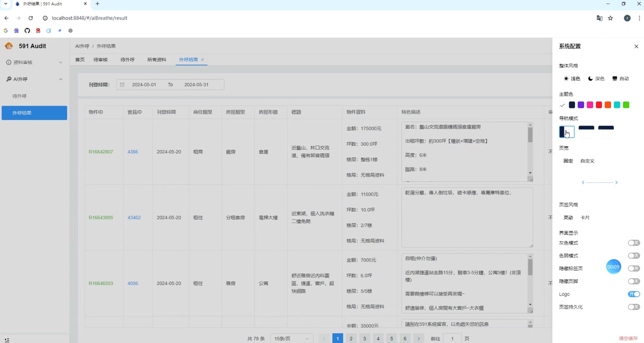Bookmark this page with star icon

610,18
